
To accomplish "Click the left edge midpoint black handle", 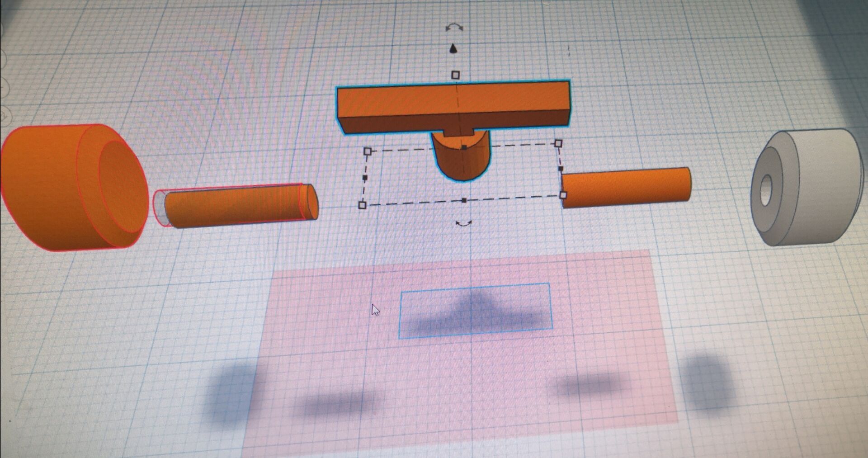I will click(x=365, y=178).
